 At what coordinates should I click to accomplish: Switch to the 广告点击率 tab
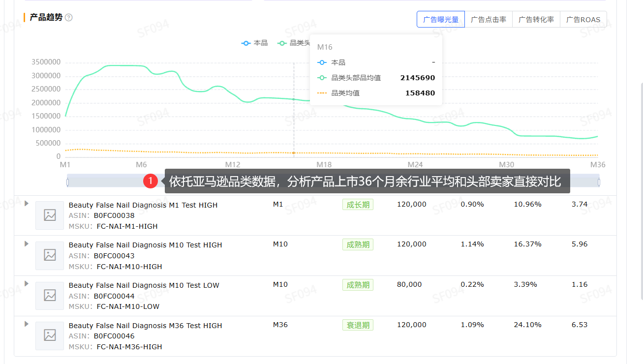tap(489, 20)
